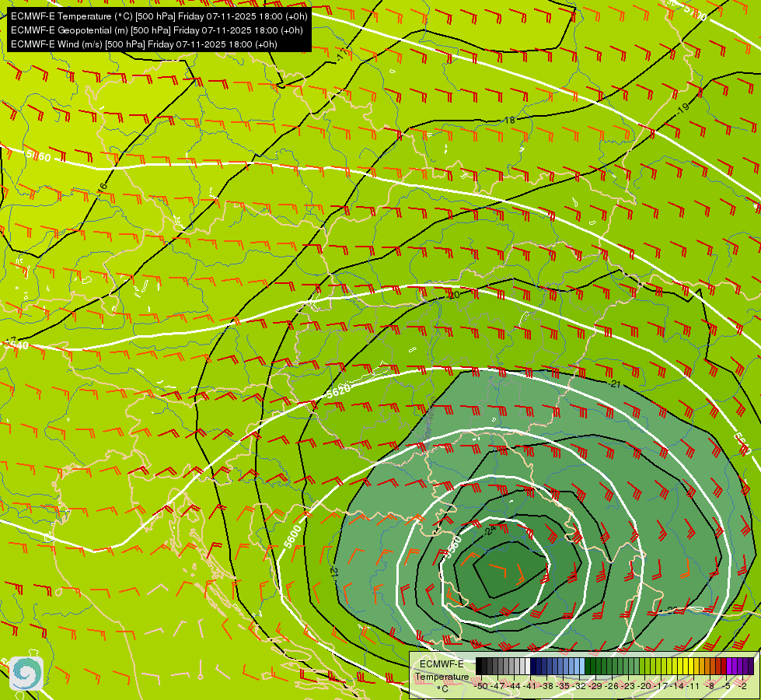Viewport: 761px width, 700px height.
Task: Click the -50 tick label in the legend
Action: tap(481, 686)
